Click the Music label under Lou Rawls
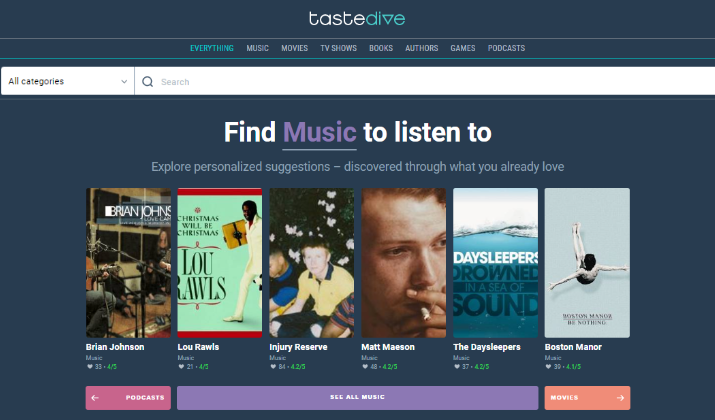The width and height of the screenshot is (715, 420). click(186, 358)
